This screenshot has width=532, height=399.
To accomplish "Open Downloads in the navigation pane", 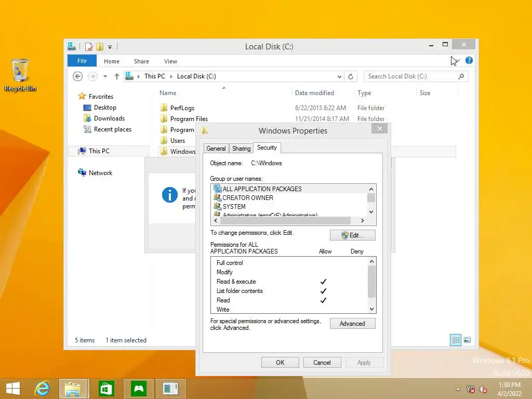I will click(109, 118).
